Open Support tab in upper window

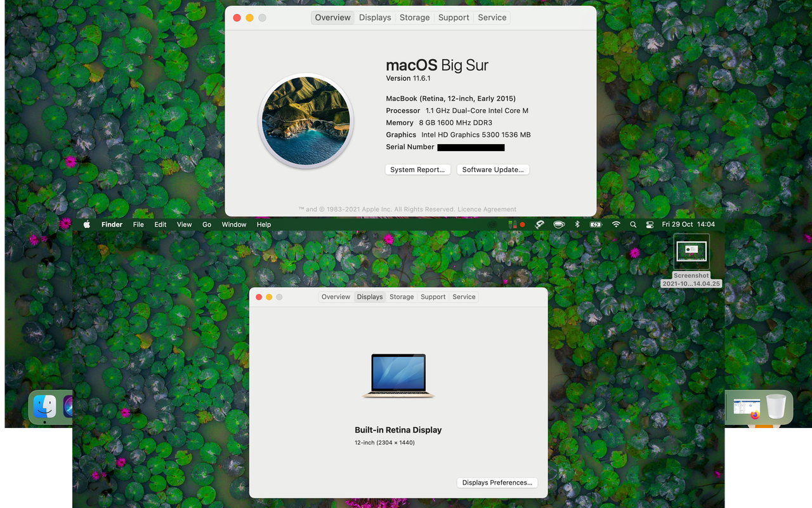click(x=454, y=18)
